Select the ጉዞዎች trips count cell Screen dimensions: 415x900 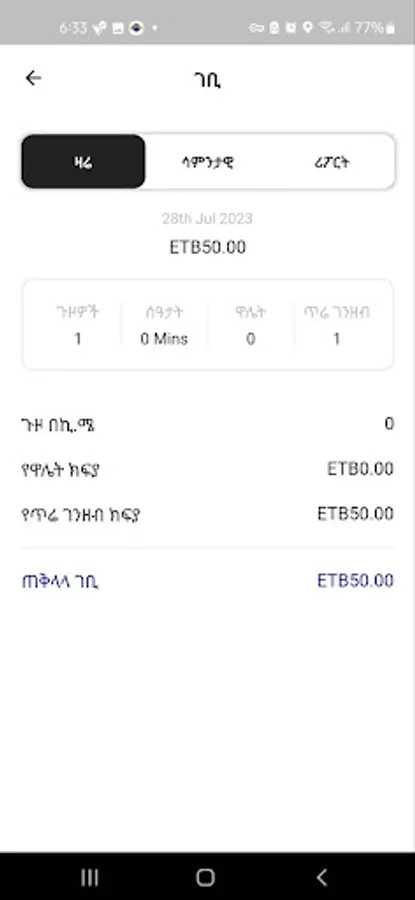pos(77,325)
